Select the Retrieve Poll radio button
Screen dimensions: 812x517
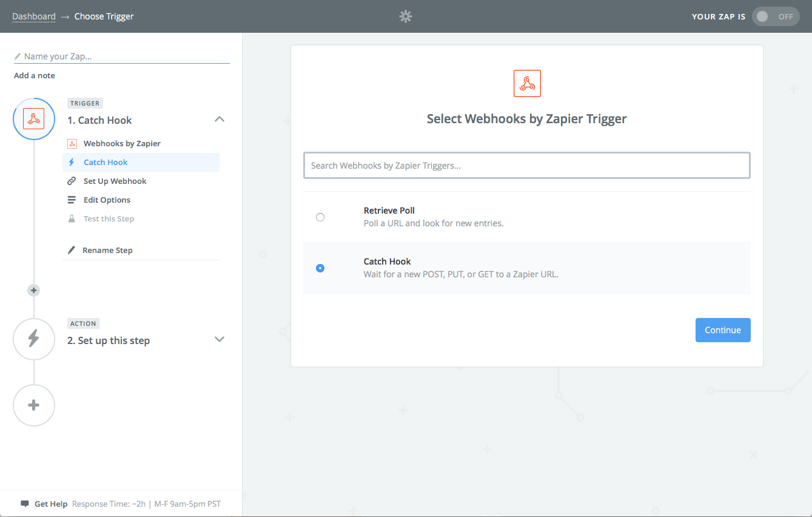320,217
